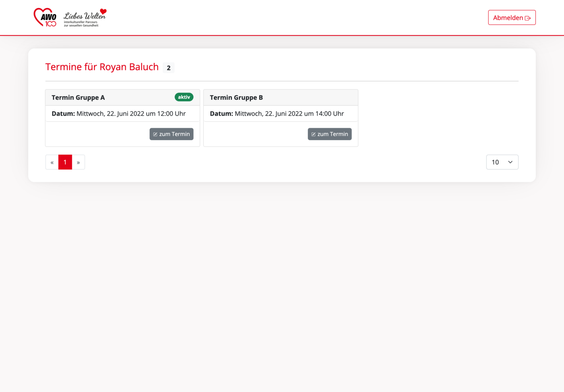
Task: Click the chevron arrow of page size selector
Action: pyautogui.click(x=510, y=162)
